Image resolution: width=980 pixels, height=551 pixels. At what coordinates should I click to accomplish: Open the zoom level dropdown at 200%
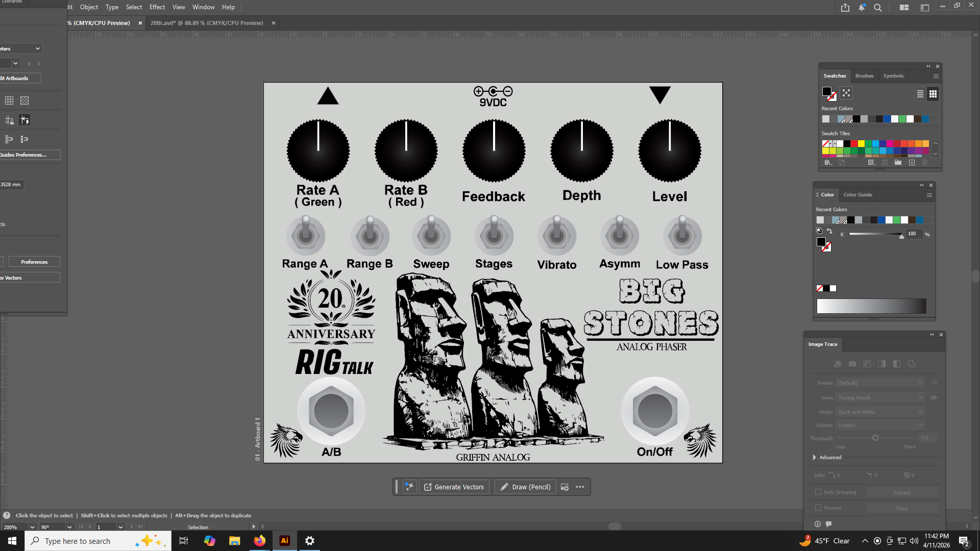click(x=32, y=527)
